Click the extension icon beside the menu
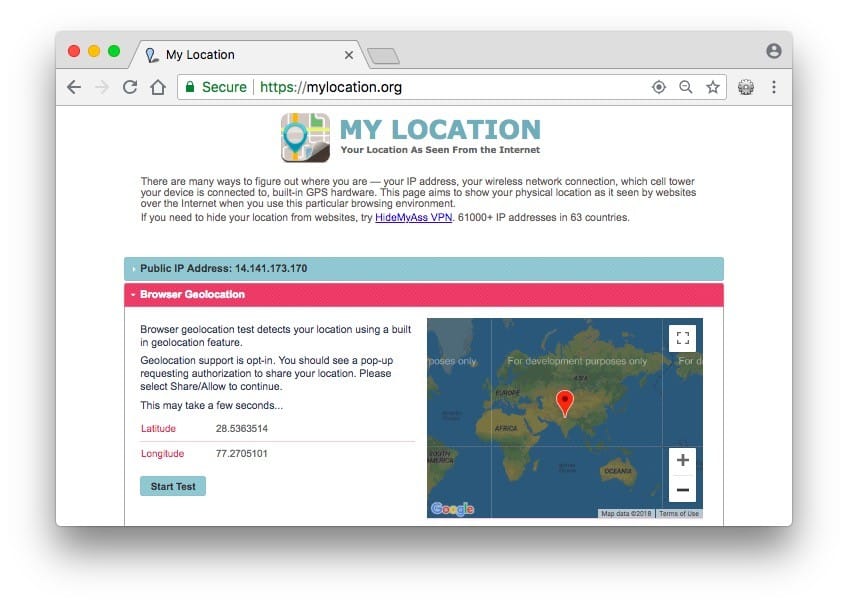This screenshot has width=848, height=606. [745, 87]
